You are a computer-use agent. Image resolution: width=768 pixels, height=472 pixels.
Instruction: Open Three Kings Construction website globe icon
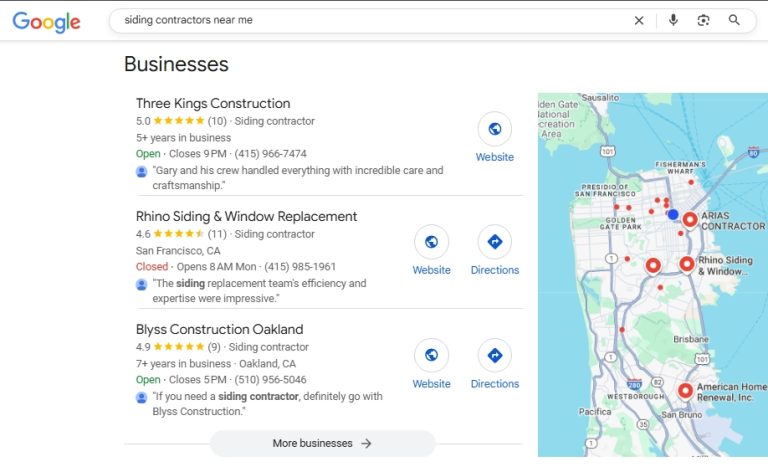(x=495, y=129)
